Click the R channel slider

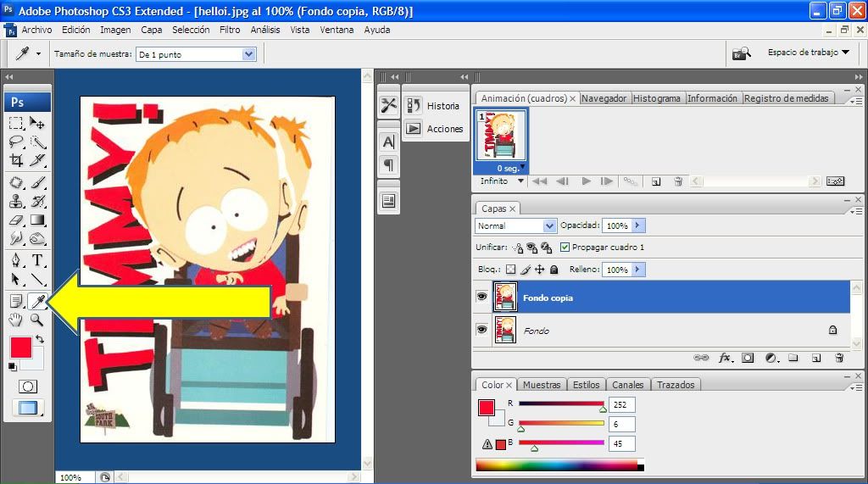pyautogui.click(x=561, y=403)
